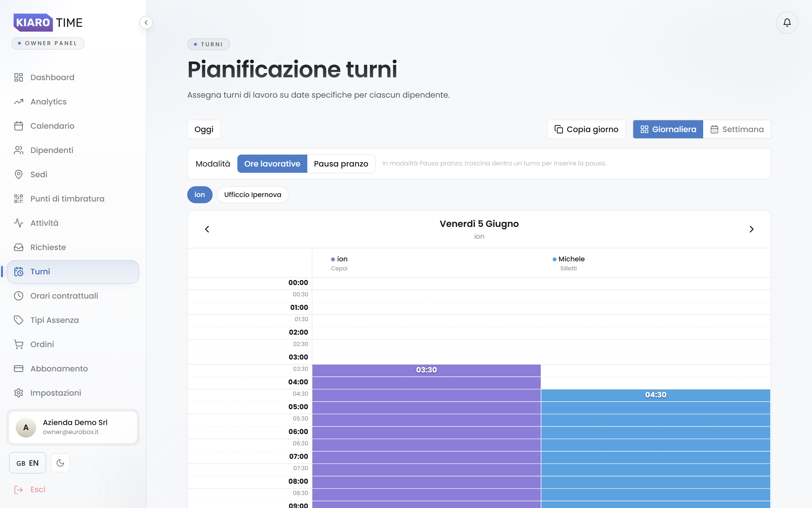This screenshot has height=508, width=812.
Task: Click the TURNI breadcrumb badge
Action: pos(208,44)
